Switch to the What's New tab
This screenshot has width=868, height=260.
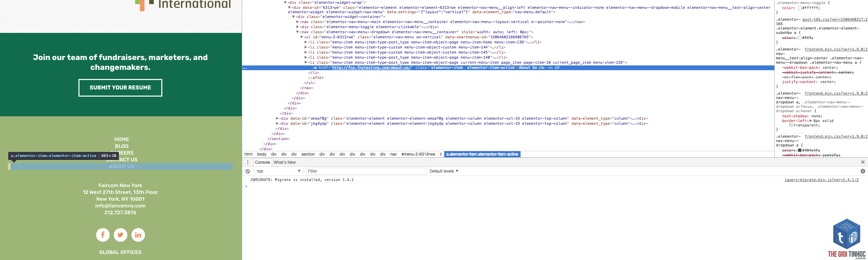click(285, 162)
